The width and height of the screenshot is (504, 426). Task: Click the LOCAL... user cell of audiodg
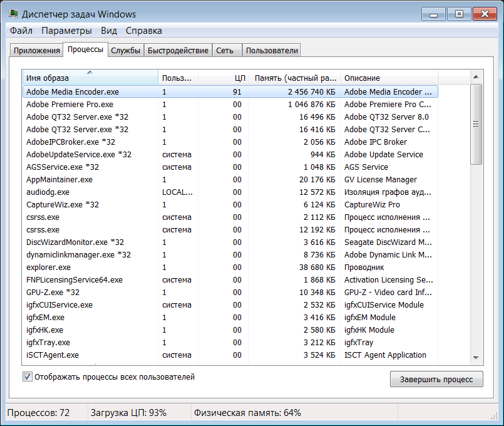tap(177, 192)
